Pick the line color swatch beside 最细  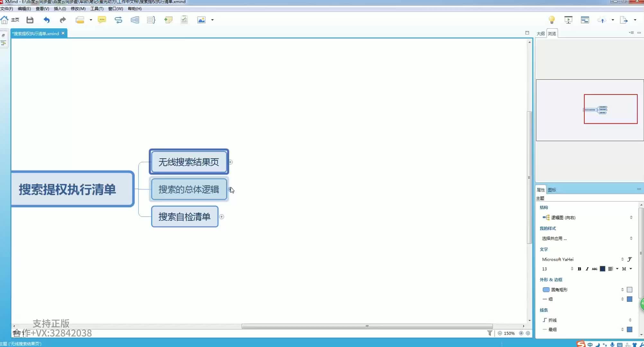[x=630, y=329]
